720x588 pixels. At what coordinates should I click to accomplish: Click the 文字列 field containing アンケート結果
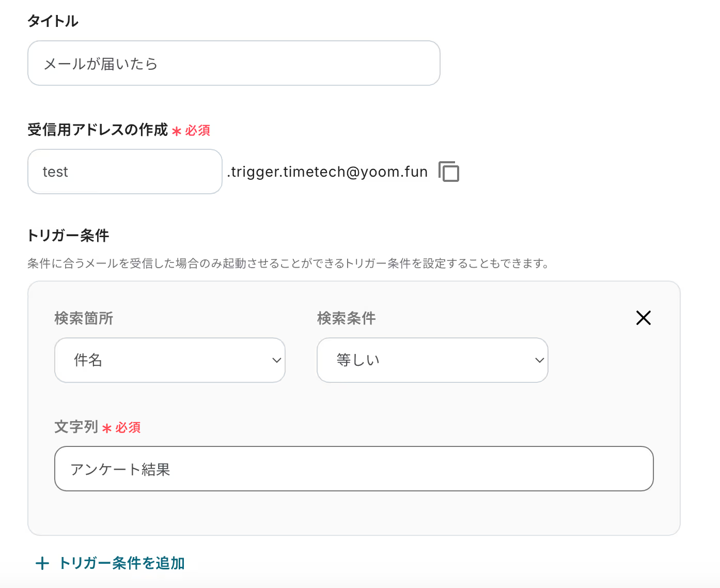pyautogui.click(x=353, y=469)
